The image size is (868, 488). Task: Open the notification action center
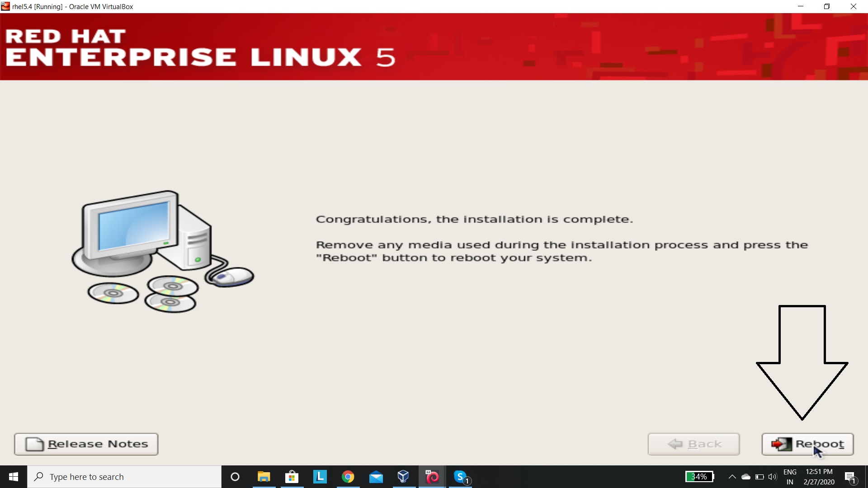point(850,477)
